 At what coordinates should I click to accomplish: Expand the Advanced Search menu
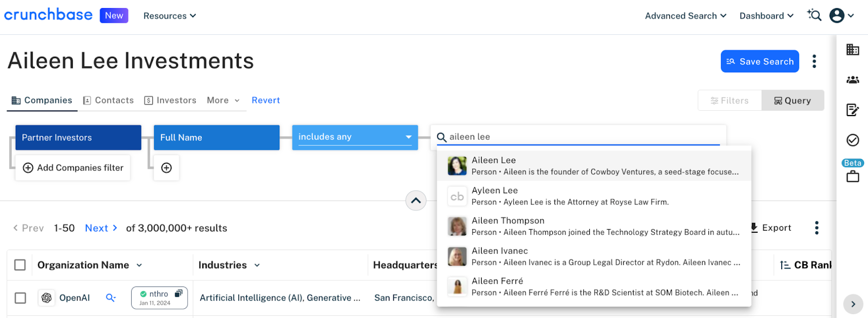686,16
